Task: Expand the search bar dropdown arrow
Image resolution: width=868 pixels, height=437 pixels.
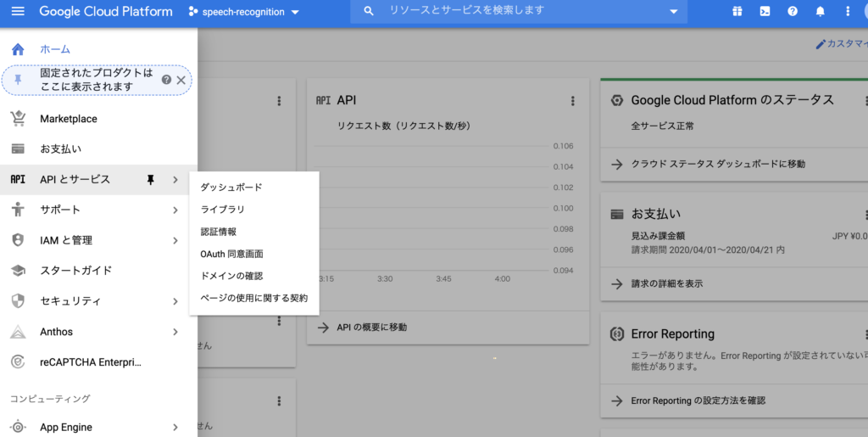Action: (674, 12)
